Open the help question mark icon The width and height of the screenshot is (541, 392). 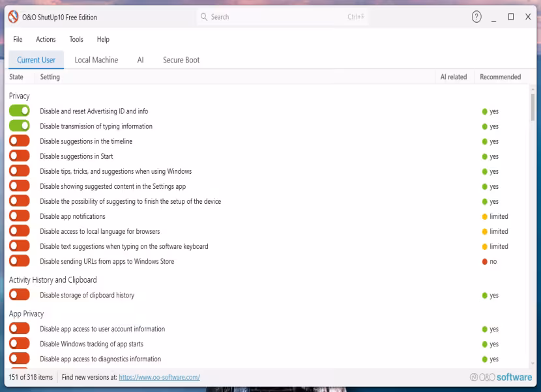(x=476, y=16)
